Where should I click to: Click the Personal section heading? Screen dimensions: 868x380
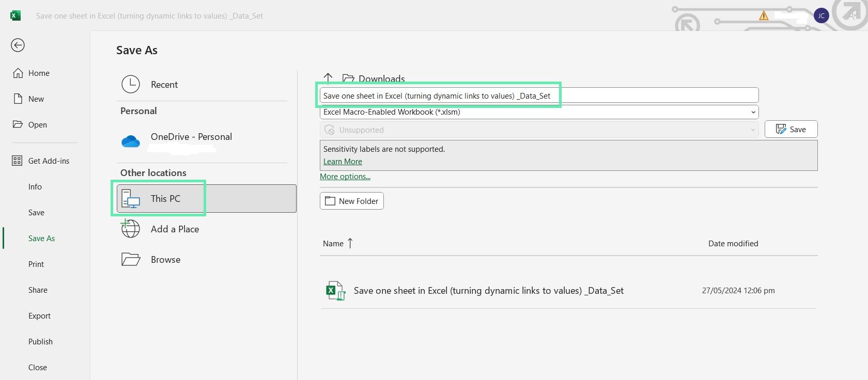(x=138, y=111)
